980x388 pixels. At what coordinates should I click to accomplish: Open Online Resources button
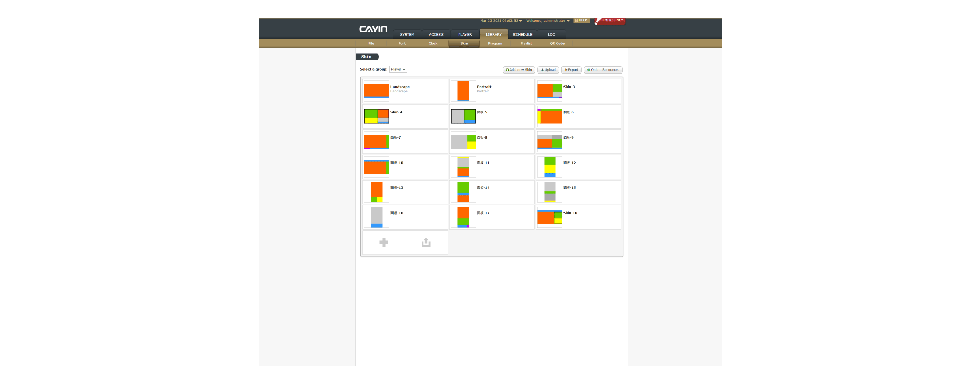click(603, 70)
